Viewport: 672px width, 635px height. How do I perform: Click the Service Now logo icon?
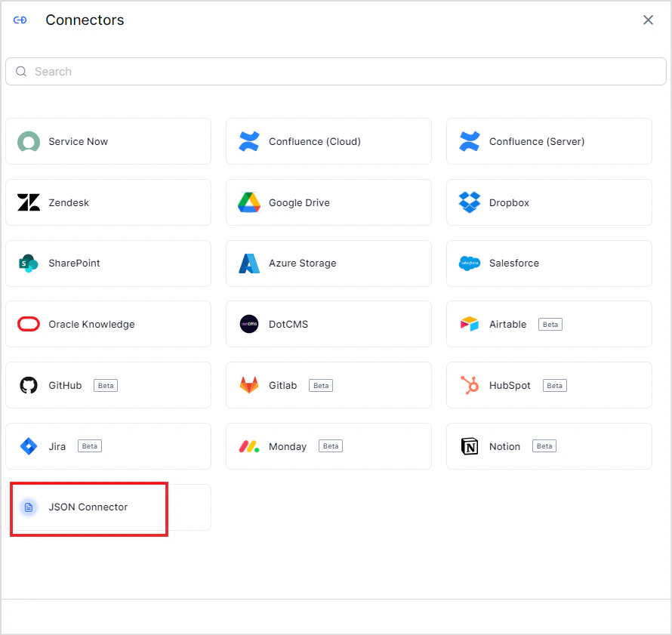29,142
